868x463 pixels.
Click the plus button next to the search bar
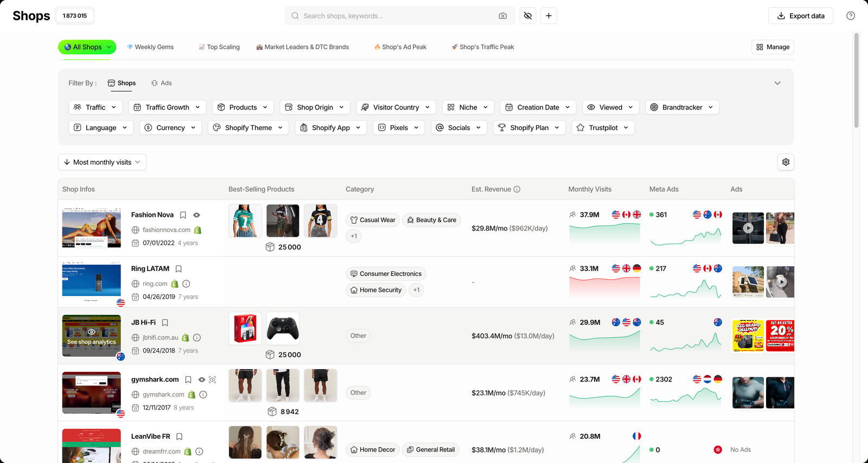(x=548, y=16)
